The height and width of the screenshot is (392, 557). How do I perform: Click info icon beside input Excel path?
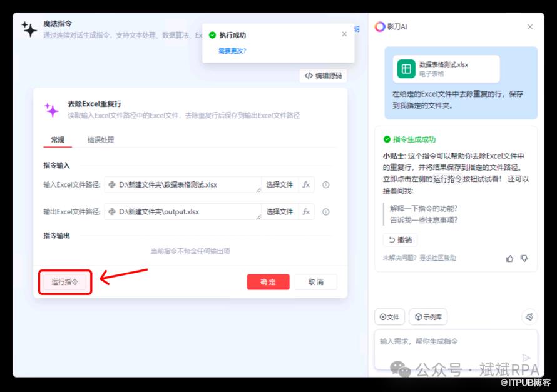pyautogui.click(x=325, y=185)
